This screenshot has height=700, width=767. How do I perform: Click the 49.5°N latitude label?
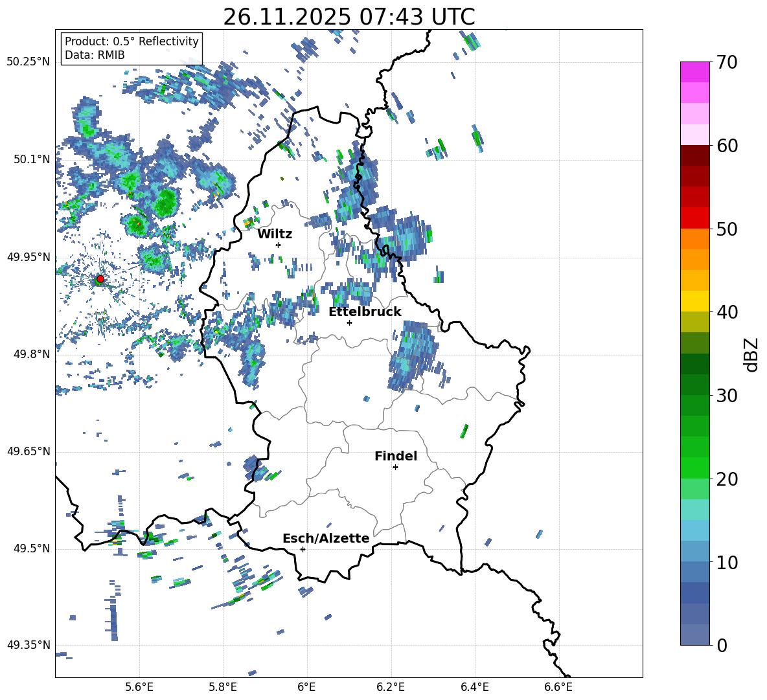[32, 548]
